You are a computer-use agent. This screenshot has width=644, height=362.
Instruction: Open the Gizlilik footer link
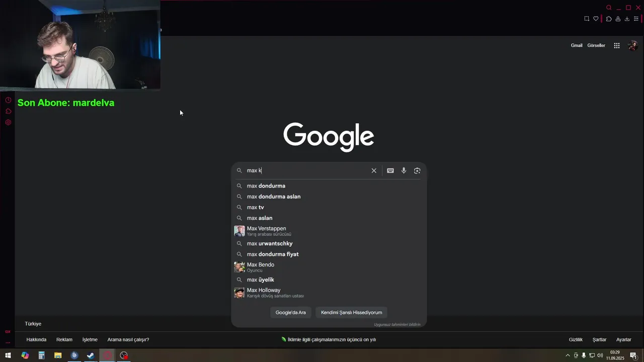576,339
